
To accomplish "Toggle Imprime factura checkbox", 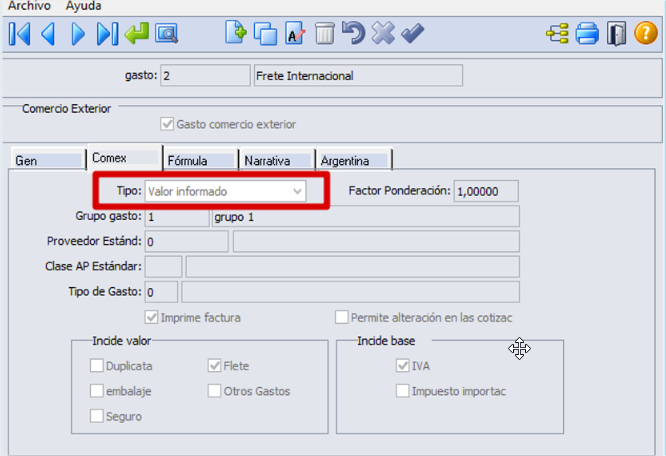I will coord(151,317).
